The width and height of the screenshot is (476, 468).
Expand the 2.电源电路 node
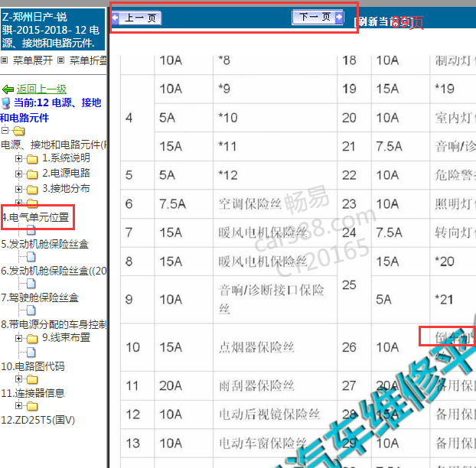(18, 174)
